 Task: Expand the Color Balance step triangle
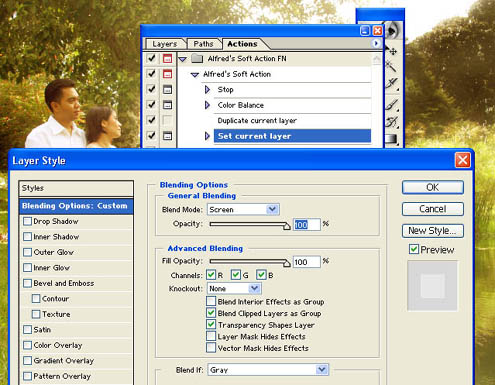[207, 105]
